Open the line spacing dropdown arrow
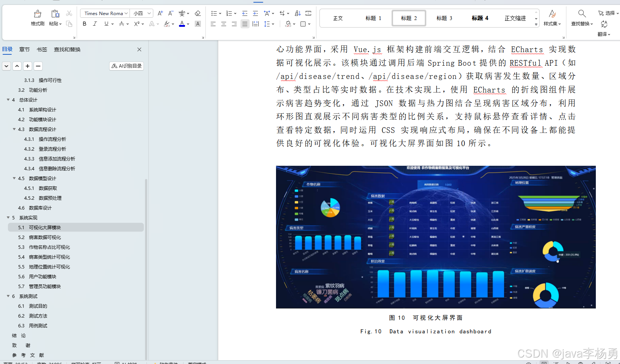The image size is (620, 364). 273,24
